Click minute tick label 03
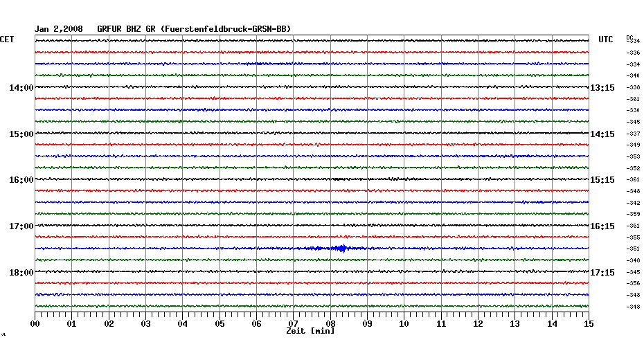This screenshot has width=644, height=342. (x=146, y=323)
